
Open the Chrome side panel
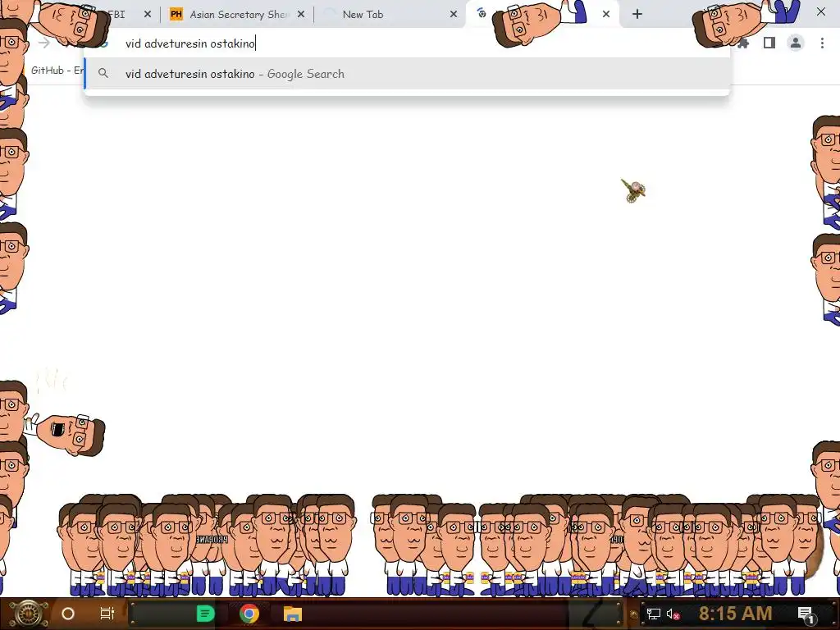click(x=769, y=43)
